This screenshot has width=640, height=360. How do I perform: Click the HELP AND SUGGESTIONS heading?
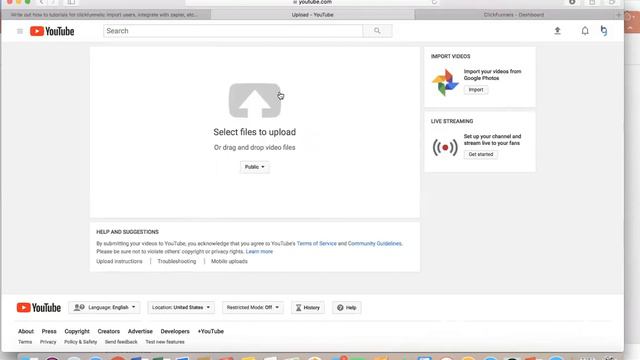point(127,232)
